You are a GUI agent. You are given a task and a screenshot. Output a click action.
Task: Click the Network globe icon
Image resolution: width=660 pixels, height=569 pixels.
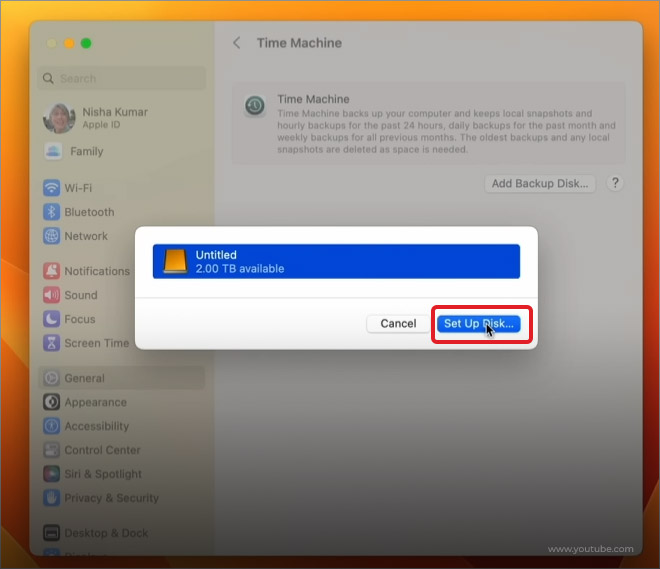coord(51,236)
